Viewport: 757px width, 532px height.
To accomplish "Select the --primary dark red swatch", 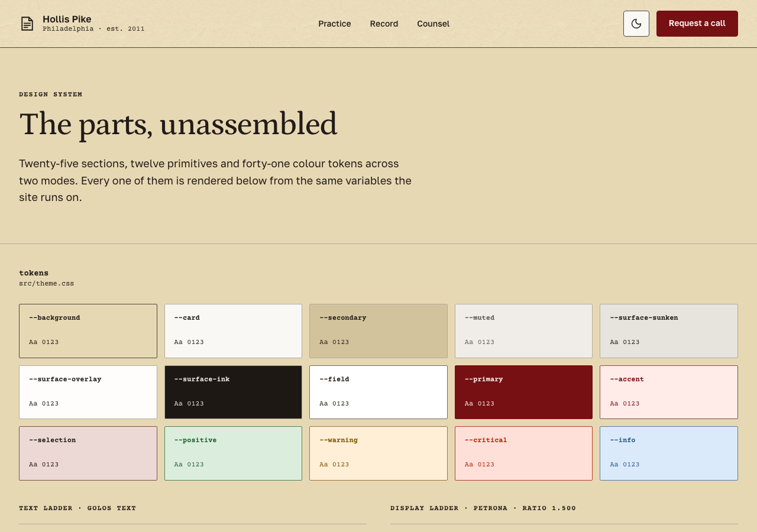I will (523, 392).
